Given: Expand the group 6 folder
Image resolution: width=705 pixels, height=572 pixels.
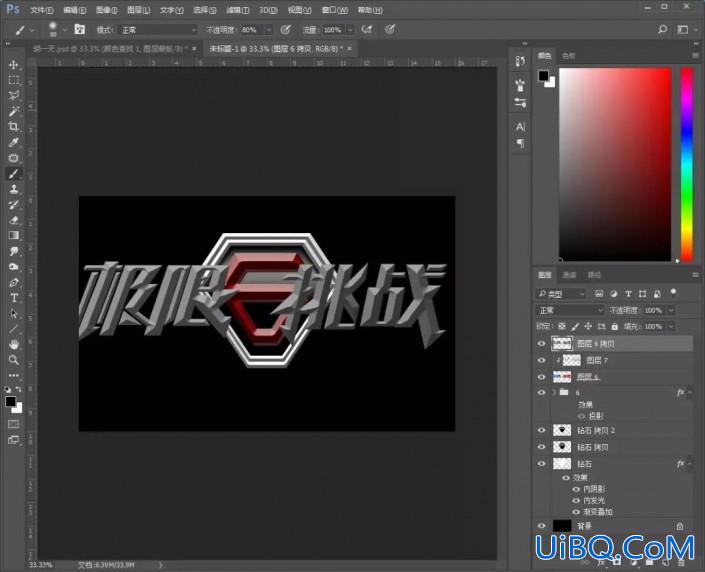Looking at the screenshot, I should [x=554, y=393].
